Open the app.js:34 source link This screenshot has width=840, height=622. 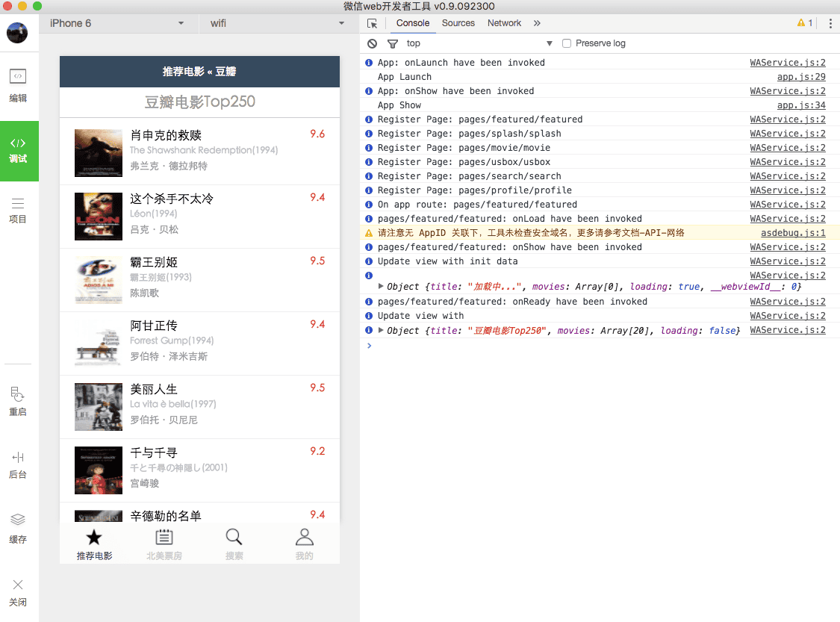(x=801, y=105)
